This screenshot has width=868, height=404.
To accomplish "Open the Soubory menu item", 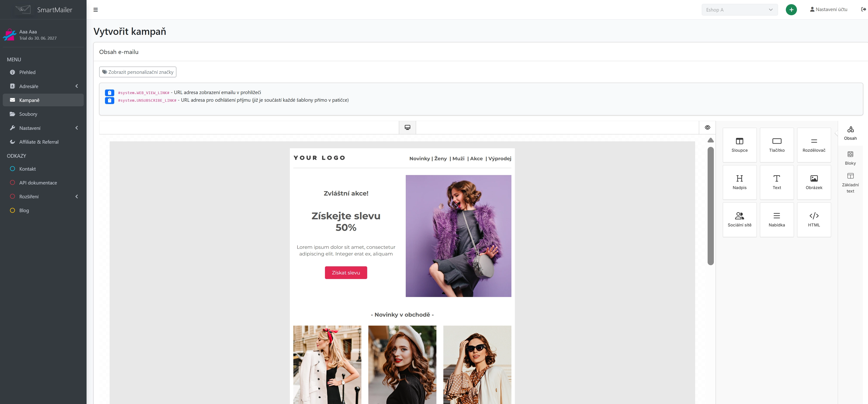I will [28, 114].
